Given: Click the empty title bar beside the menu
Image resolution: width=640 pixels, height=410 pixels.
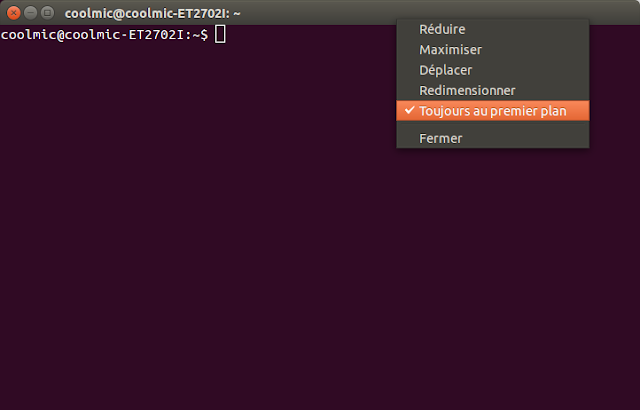Looking at the screenshot, I should point(614,12).
